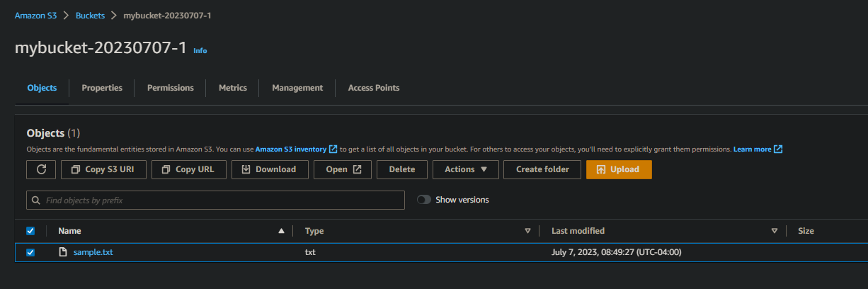Enable Show versions toggle
Viewport: 868px width, 289px height.
tap(424, 200)
